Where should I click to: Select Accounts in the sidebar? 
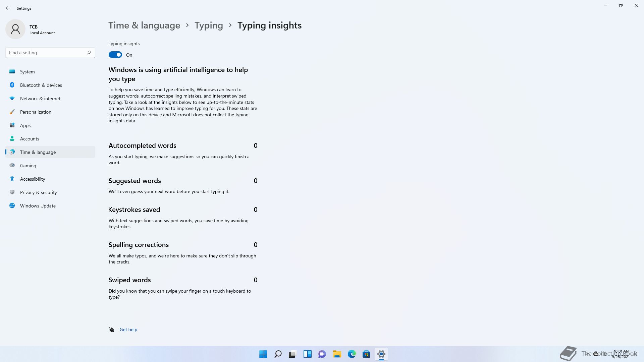(50, 139)
